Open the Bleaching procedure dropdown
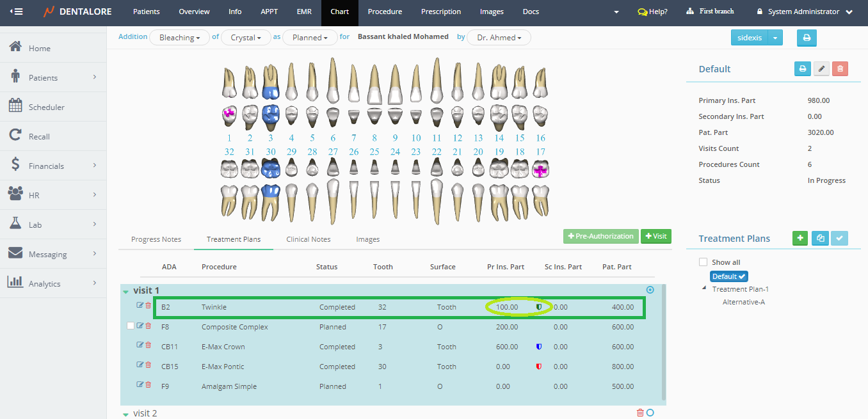 (179, 38)
